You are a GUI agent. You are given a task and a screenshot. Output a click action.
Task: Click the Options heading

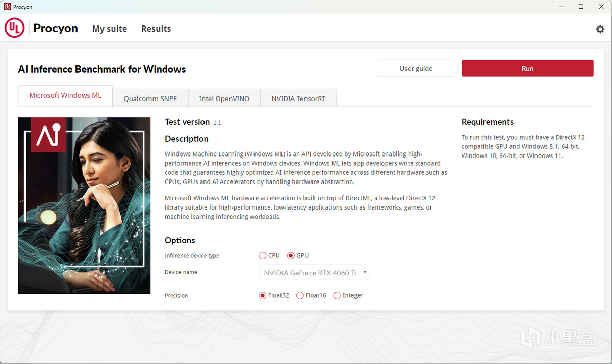[x=180, y=240]
